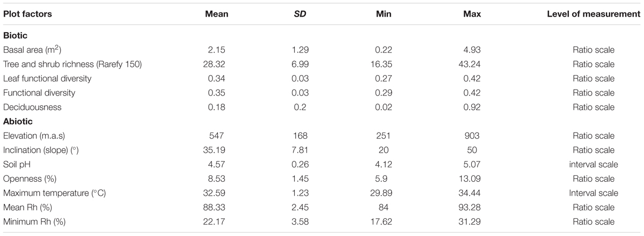This screenshot has width=644, height=236.
Task: Click Tree and shrub richness row label
Action: (x=72, y=64)
